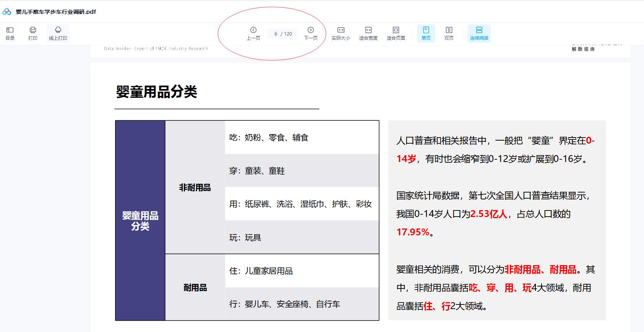The width and height of the screenshot is (644, 332).
Task: Click the 非耐用品 category cell
Action: 195,188
